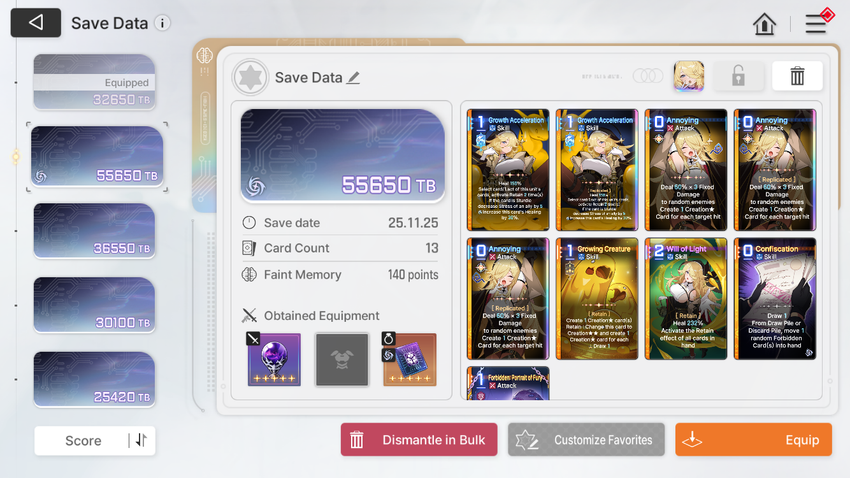Toggle the save data lock
This screenshot has width=850, height=478.
coord(738,76)
